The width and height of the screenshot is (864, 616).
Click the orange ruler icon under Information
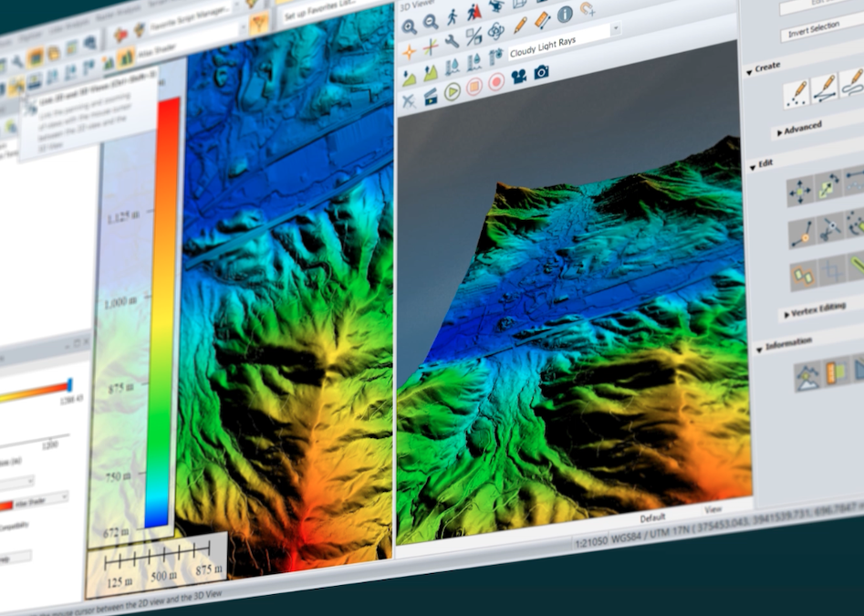coord(836,371)
